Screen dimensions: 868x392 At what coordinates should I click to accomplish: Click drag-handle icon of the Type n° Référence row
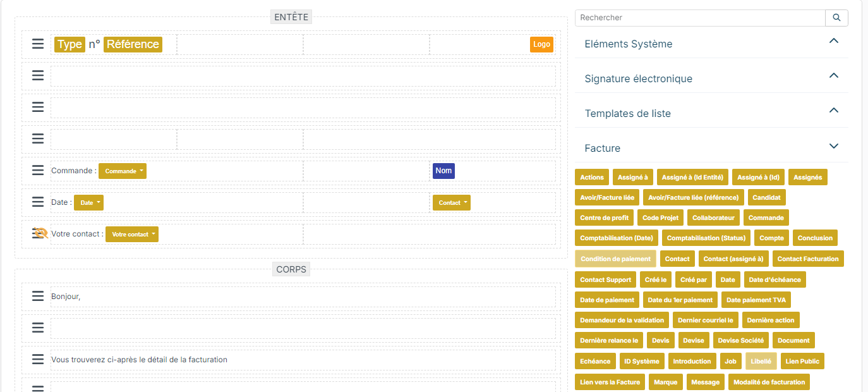pos(38,44)
